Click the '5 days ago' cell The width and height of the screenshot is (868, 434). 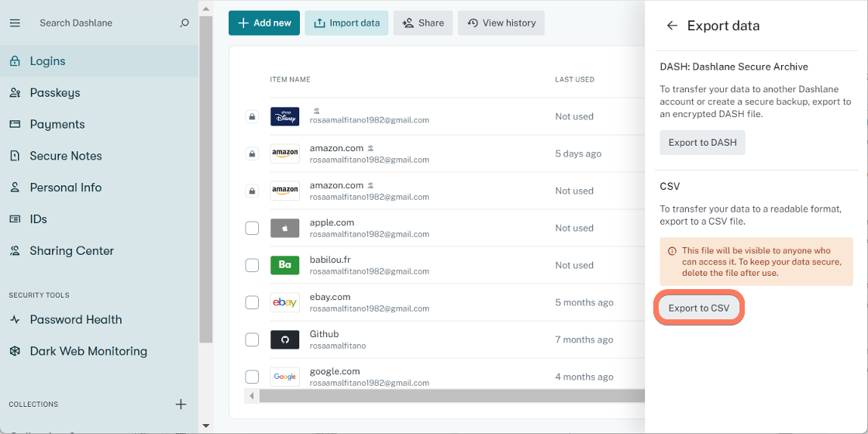tap(578, 153)
